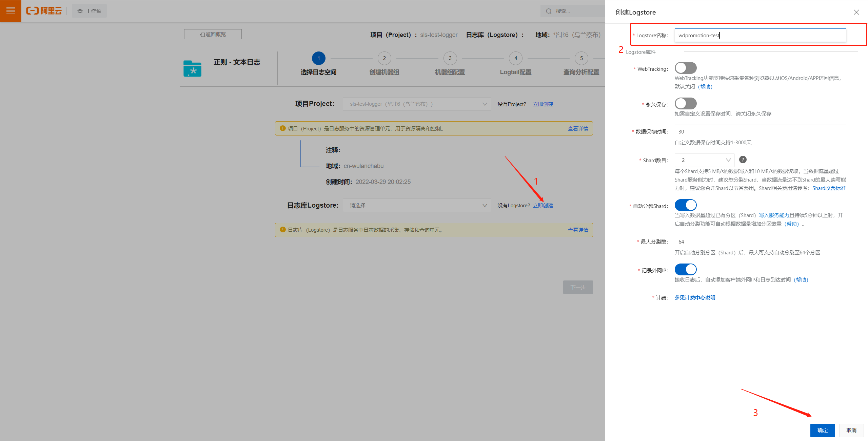Click the step 2 create machine group circle
The image size is (868, 441).
[384, 58]
